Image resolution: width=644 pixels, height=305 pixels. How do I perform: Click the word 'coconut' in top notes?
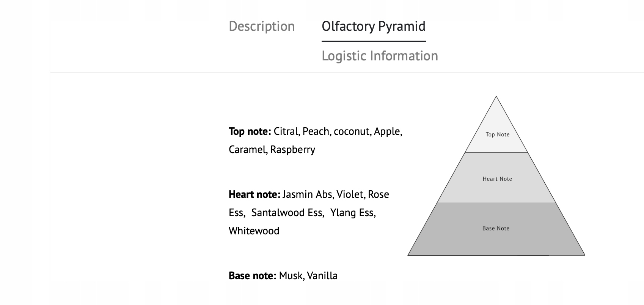coord(351,131)
